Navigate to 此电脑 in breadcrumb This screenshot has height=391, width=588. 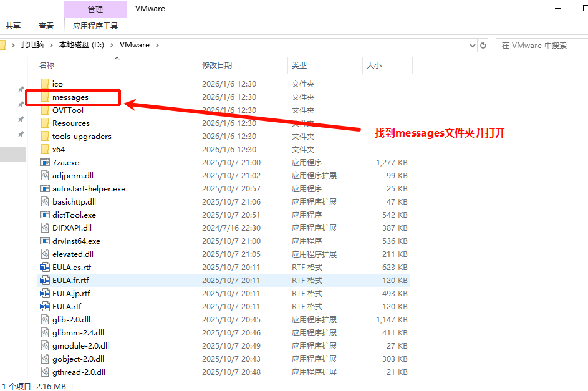pyautogui.click(x=32, y=45)
